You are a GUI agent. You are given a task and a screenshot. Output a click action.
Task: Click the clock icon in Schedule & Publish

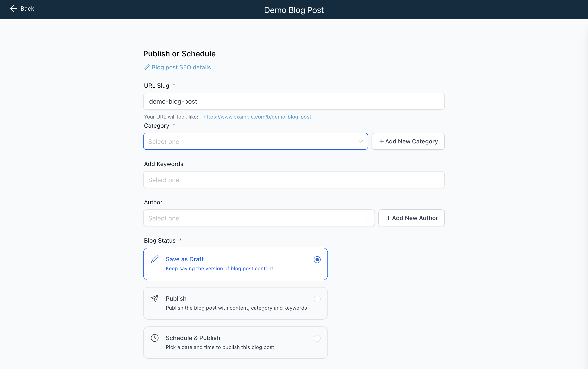coord(155,338)
